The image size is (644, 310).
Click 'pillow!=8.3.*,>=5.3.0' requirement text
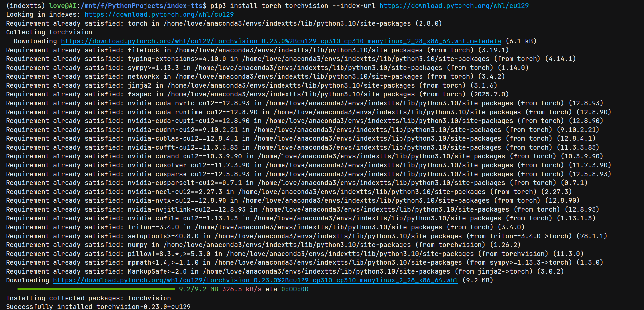169,254
